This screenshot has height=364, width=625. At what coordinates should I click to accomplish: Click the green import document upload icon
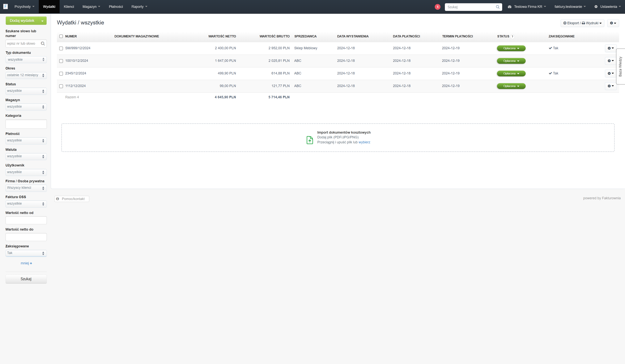coord(310,140)
